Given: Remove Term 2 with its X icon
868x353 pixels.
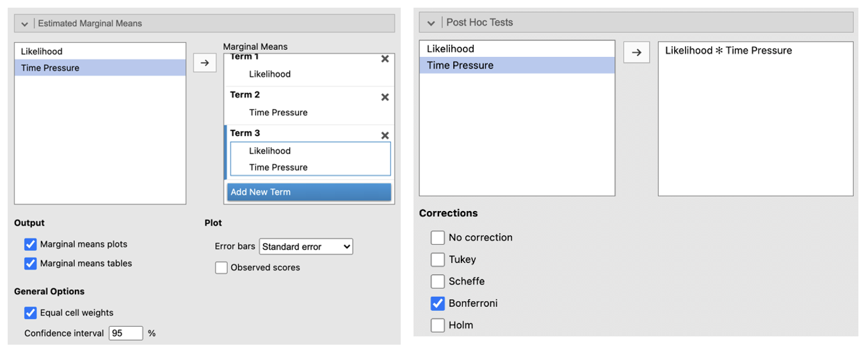Looking at the screenshot, I should pyautogui.click(x=385, y=97).
